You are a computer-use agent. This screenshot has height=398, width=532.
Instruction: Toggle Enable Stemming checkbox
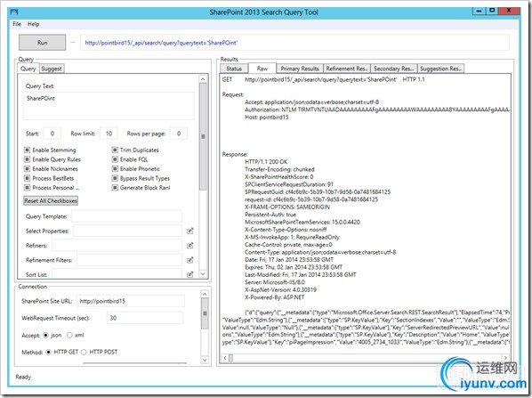(x=27, y=150)
